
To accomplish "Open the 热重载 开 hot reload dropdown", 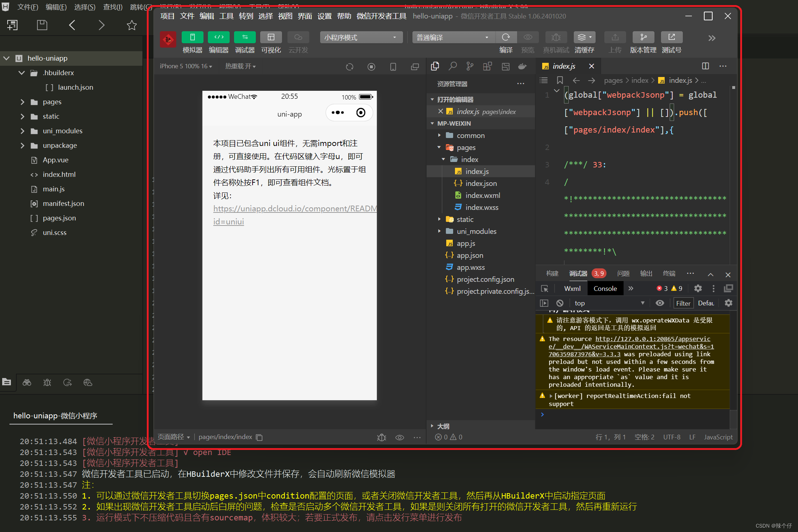I will pos(240,66).
